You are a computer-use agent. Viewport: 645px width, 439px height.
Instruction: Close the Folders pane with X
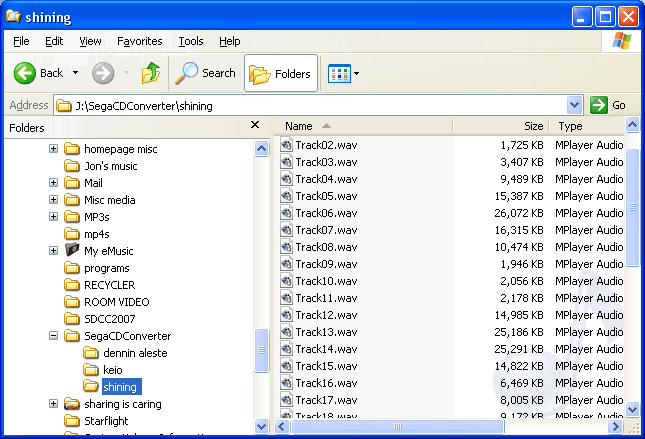[255, 125]
